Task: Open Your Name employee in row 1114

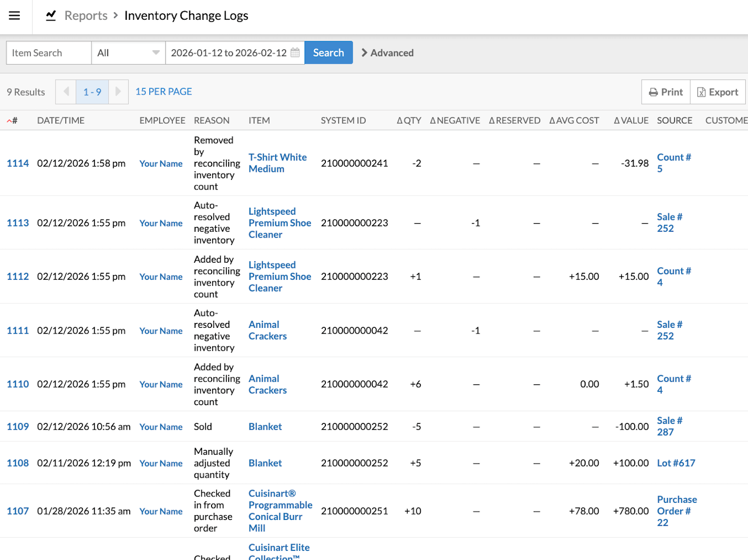Action: 161,163
